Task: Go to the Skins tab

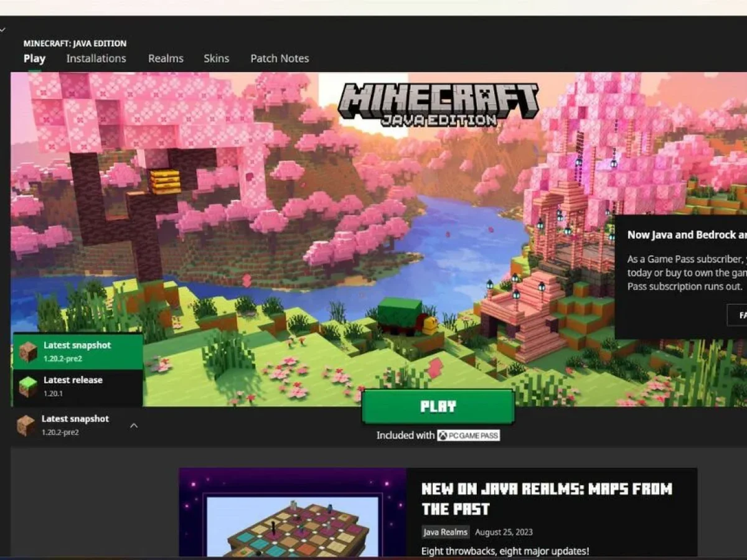Action: pos(216,58)
